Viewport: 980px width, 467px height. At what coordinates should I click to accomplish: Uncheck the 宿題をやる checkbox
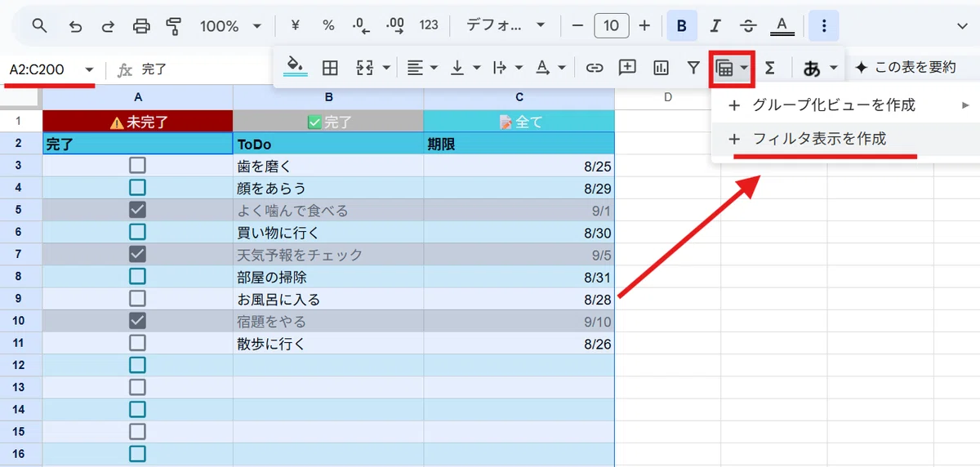[137, 320]
